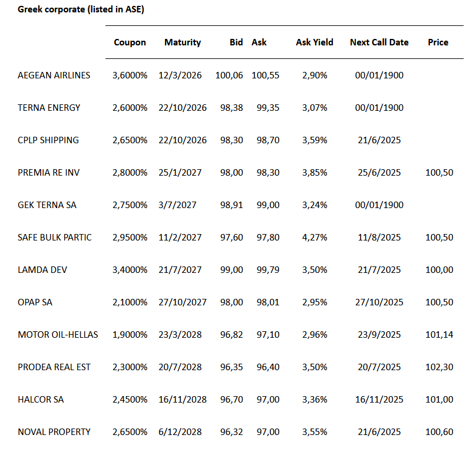Select MOTOR OIL-HELLAS price 101,14
The image size is (476, 458).
pyautogui.click(x=439, y=335)
